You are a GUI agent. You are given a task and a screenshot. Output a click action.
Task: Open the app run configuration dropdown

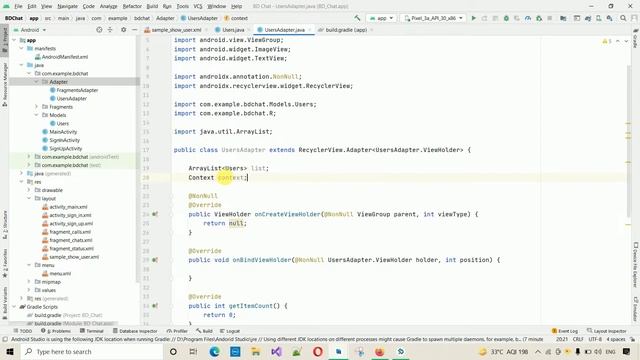pos(381,18)
